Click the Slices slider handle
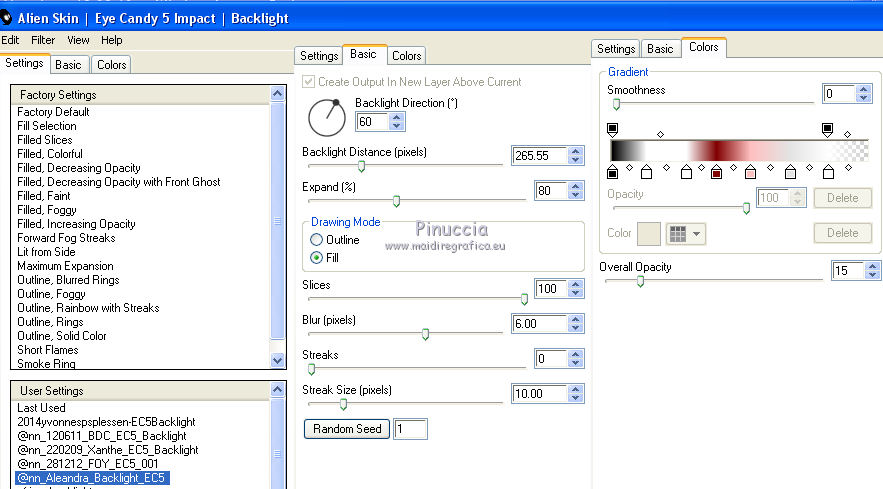 click(524, 299)
